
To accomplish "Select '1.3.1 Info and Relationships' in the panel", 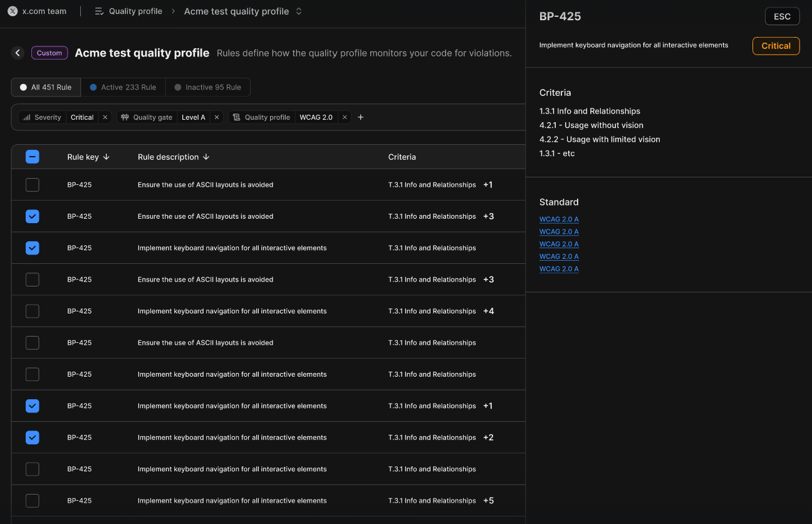I will pyautogui.click(x=590, y=111).
